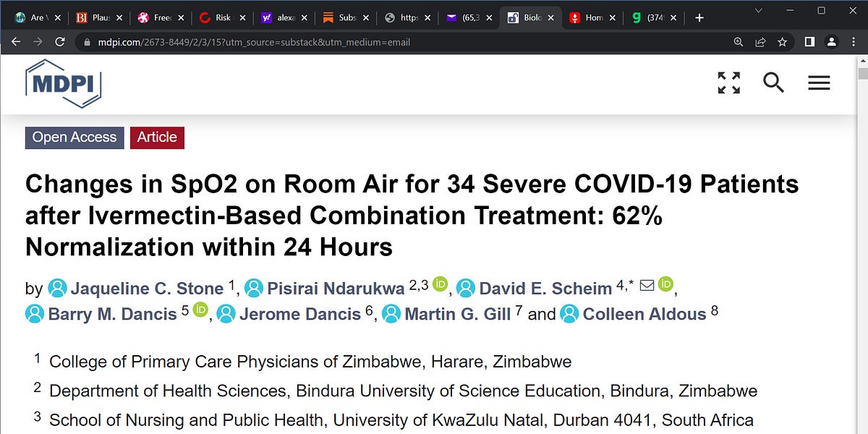Open the browser share icon

click(760, 42)
